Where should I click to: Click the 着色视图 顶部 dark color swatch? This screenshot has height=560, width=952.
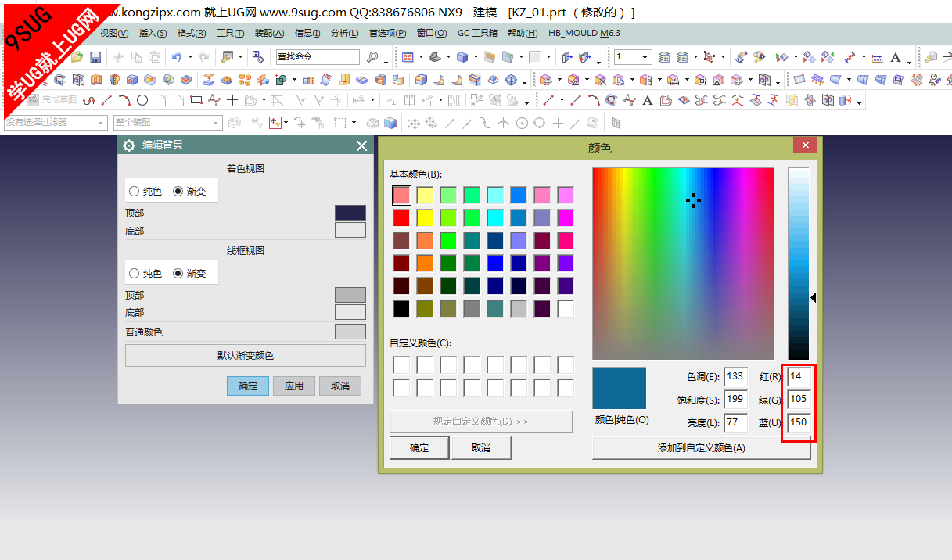pyautogui.click(x=350, y=213)
